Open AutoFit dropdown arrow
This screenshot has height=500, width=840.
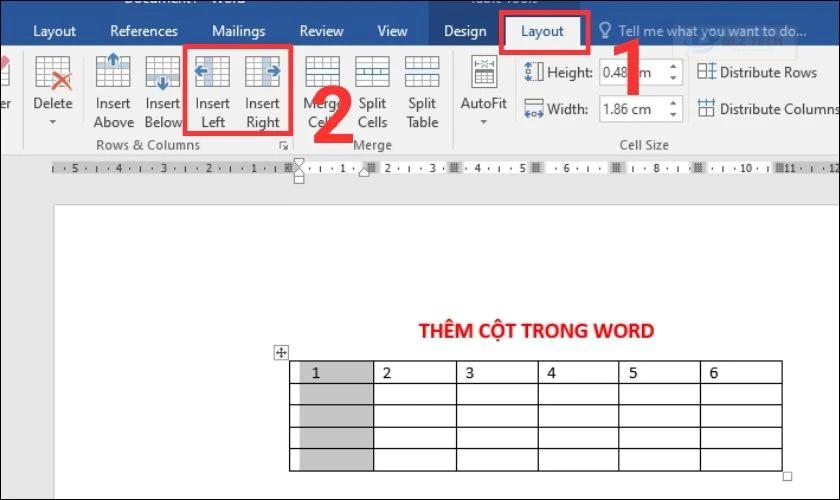point(484,122)
